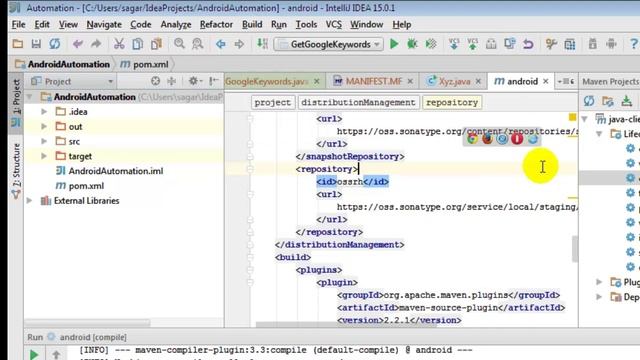Screen dimensions: 640x360
Task: Click the Save All toolbar icon
Action: [x=36, y=44]
